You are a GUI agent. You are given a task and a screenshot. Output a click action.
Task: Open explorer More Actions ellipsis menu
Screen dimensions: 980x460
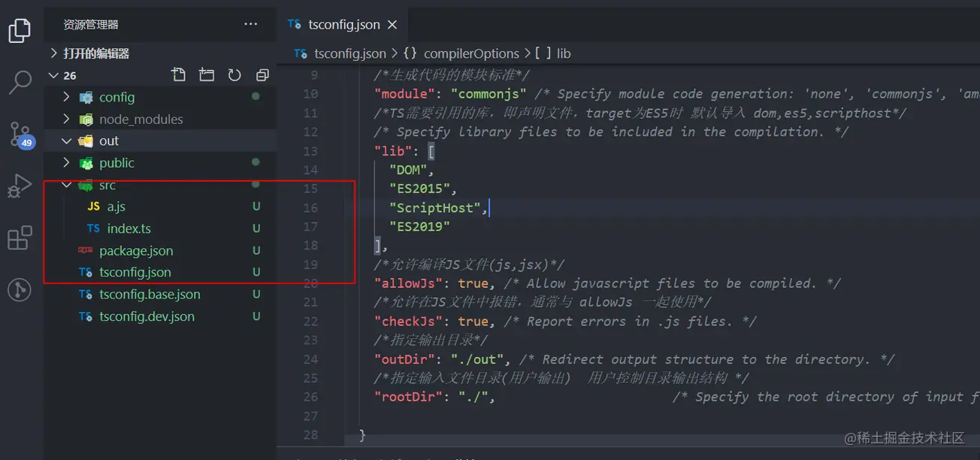click(x=251, y=25)
